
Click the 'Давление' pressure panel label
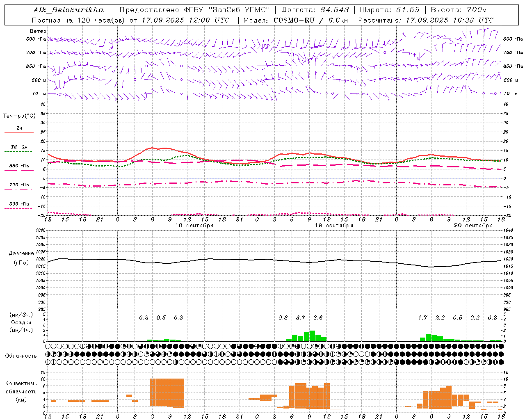(x=21, y=253)
